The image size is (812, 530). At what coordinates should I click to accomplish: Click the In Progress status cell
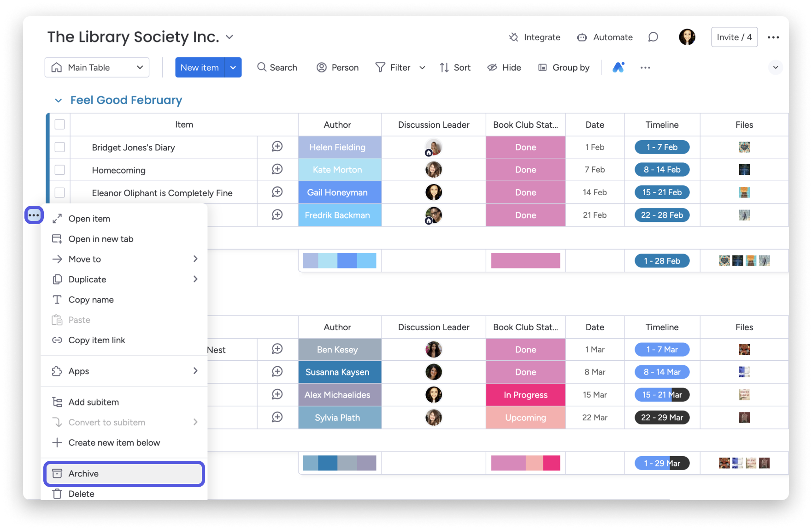525,395
